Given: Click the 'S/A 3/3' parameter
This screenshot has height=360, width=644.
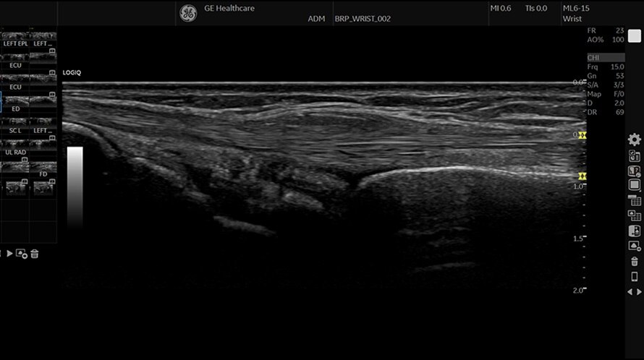Looking at the screenshot, I should click(606, 85).
